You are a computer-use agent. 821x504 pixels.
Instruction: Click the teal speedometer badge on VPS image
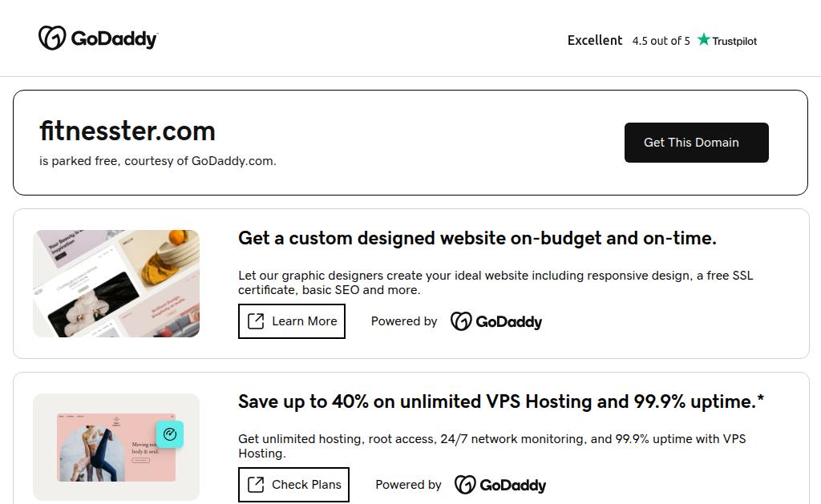pyautogui.click(x=170, y=434)
